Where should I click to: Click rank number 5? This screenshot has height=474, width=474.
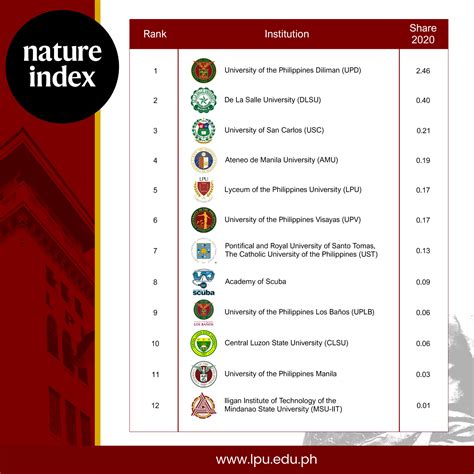coord(155,190)
